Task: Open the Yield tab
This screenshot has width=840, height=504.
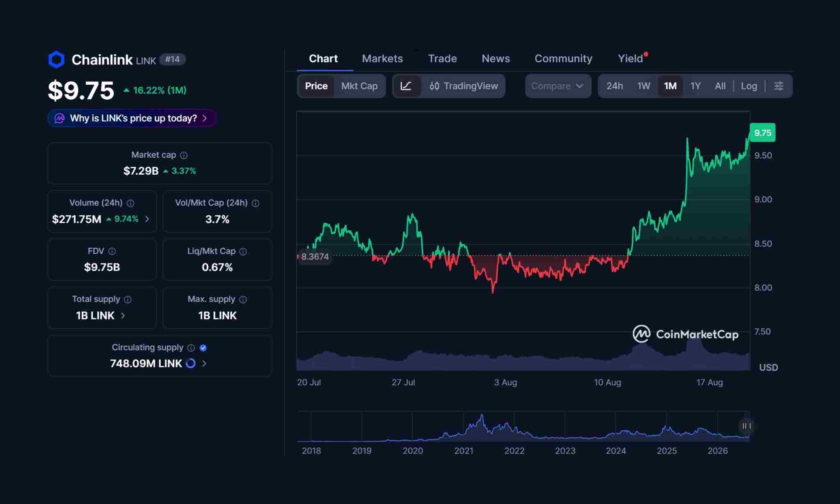Action: 630,59
